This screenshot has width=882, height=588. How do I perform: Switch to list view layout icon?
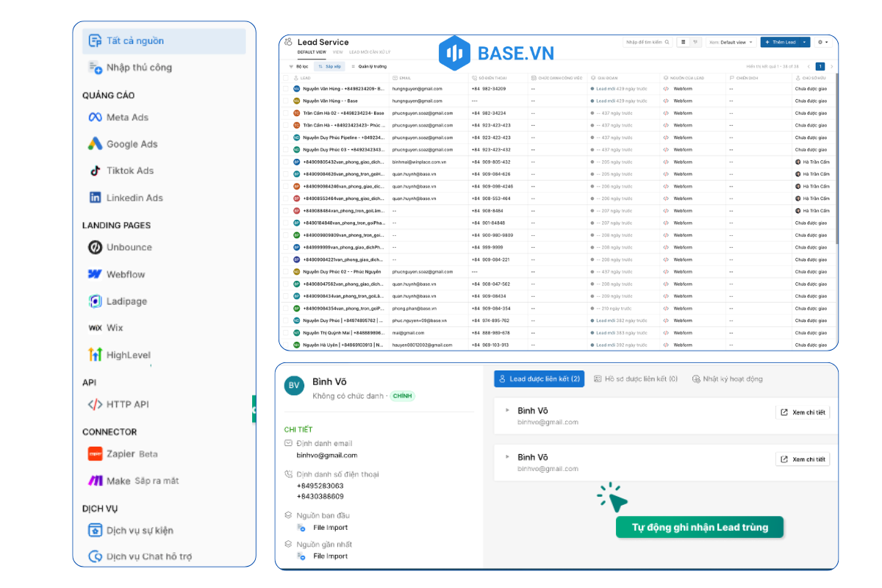[x=684, y=42]
